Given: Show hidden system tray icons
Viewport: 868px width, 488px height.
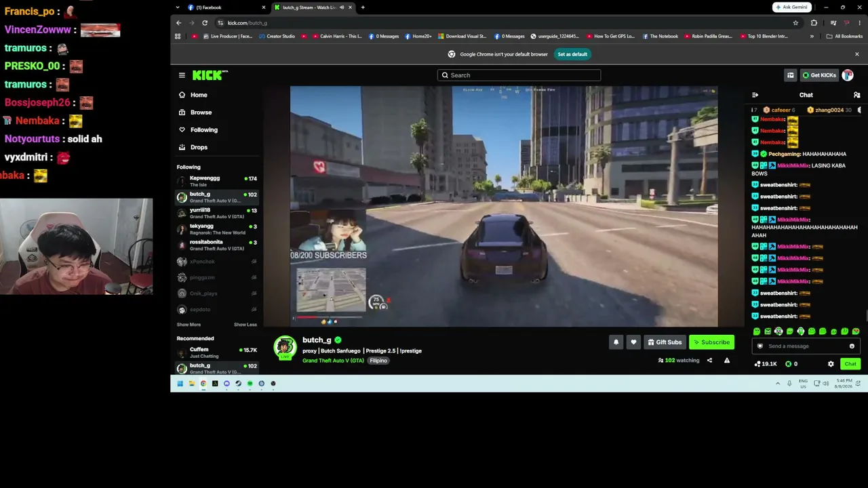Looking at the screenshot, I should click(x=778, y=384).
